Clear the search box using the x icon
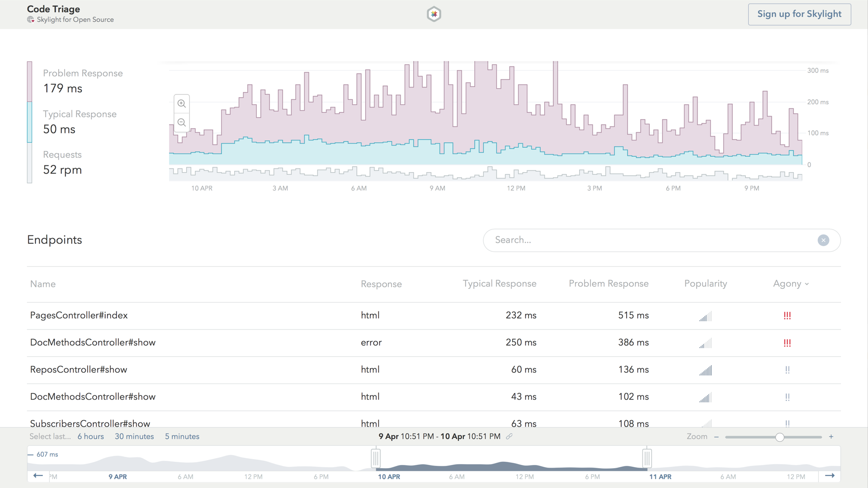Image resolution: width=868 pixels, height=488 pixels. (x=823, y=240)
